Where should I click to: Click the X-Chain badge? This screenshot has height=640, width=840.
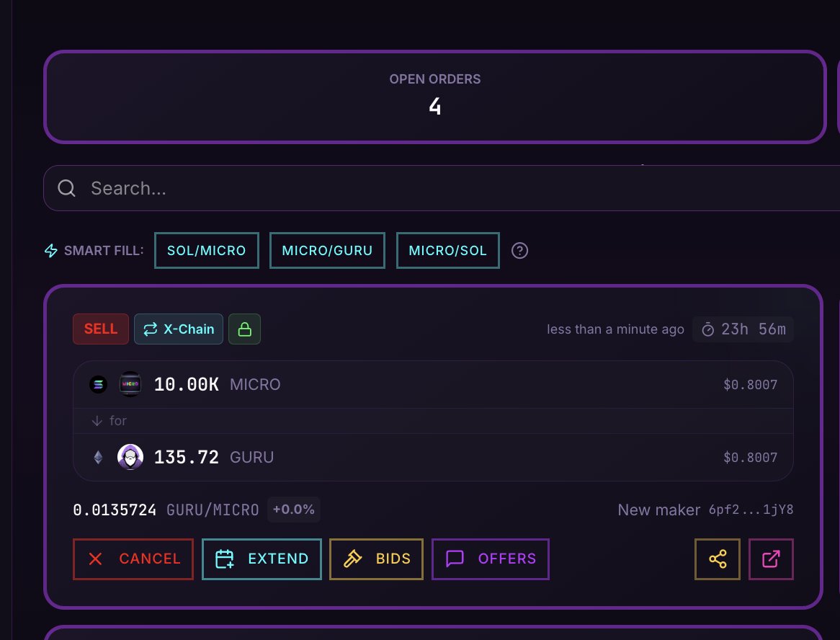point(179,329)
